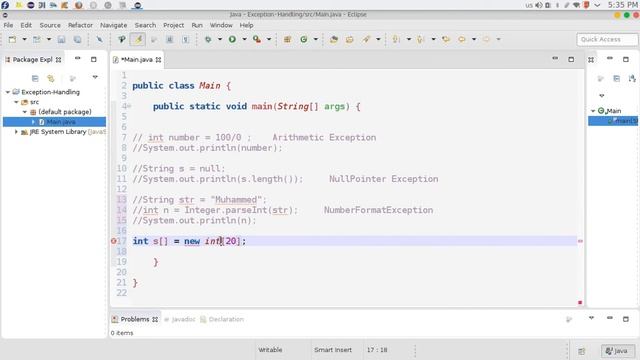Toggle alphabetical Sort in Outline view
The height and width of the screenshot is (360, 640).
pos(632,78)
